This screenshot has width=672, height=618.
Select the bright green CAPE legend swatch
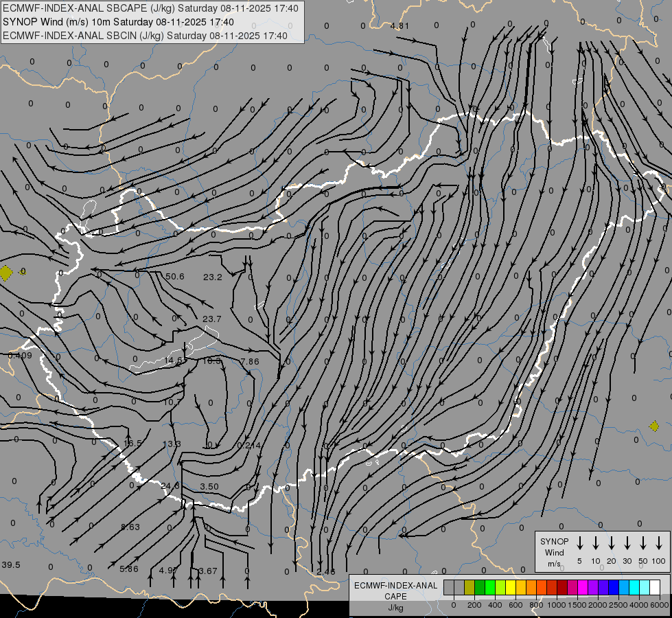(490, 587)
